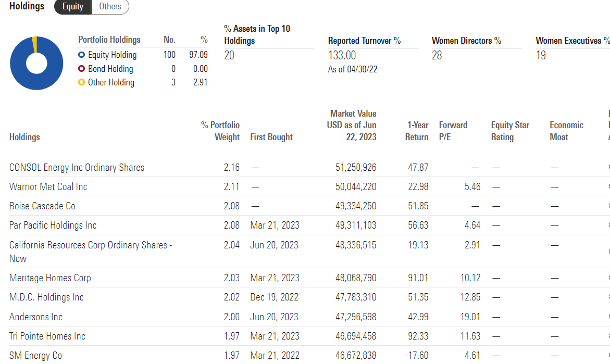
Task: Click market value 51,250,926
Action: tap(356, 168)
